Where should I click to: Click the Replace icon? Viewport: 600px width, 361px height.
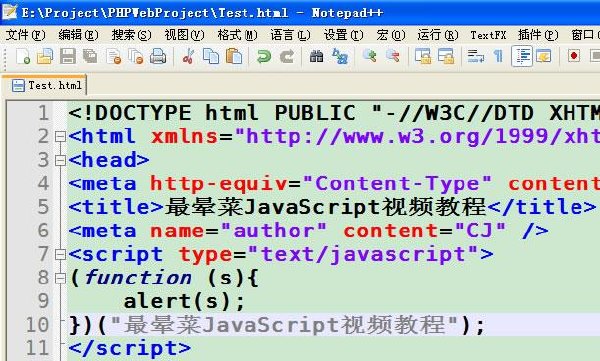(x=340, y=56)
